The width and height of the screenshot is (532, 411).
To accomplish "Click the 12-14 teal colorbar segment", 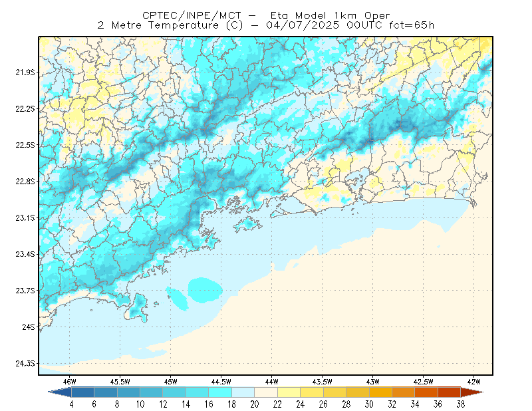I will (174, 392).
